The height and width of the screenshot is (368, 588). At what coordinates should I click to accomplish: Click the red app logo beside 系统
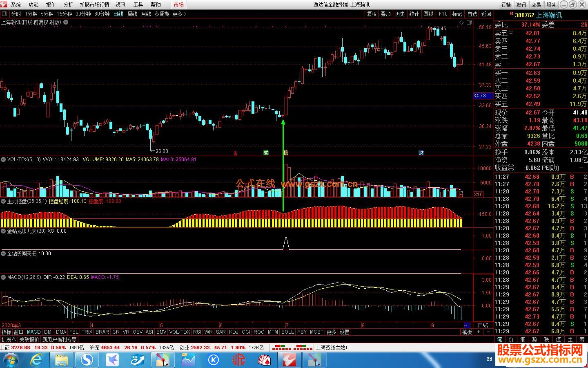[x=4, y=4]
